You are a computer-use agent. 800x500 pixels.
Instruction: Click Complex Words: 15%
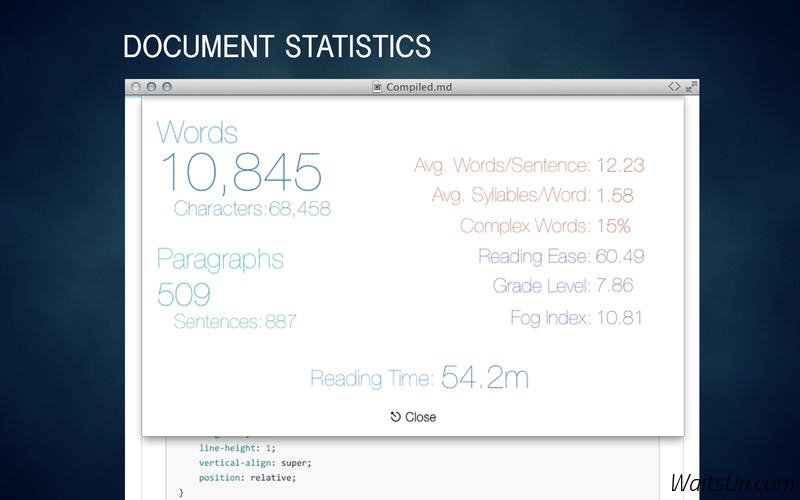point(545,226)
